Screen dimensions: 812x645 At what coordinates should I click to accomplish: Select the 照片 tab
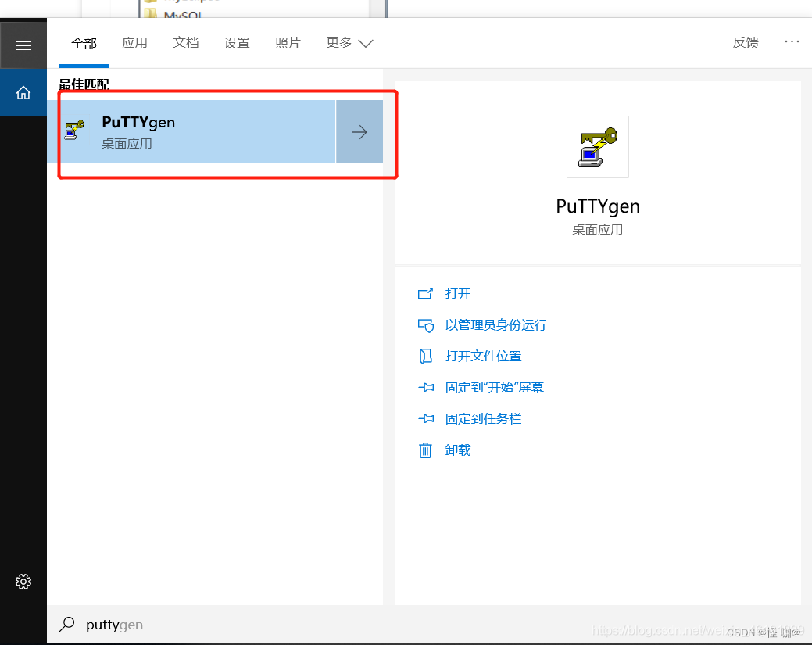point(288,42)
